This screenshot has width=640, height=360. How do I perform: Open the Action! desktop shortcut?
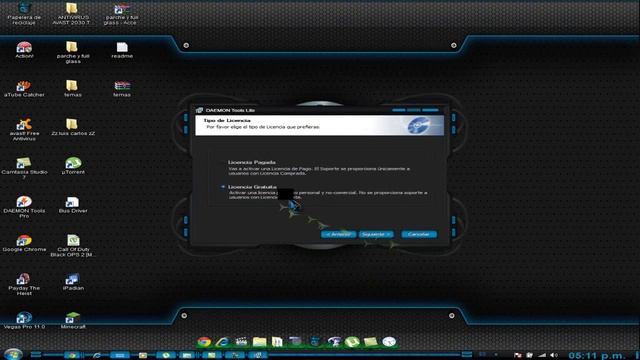click(24, 50)
